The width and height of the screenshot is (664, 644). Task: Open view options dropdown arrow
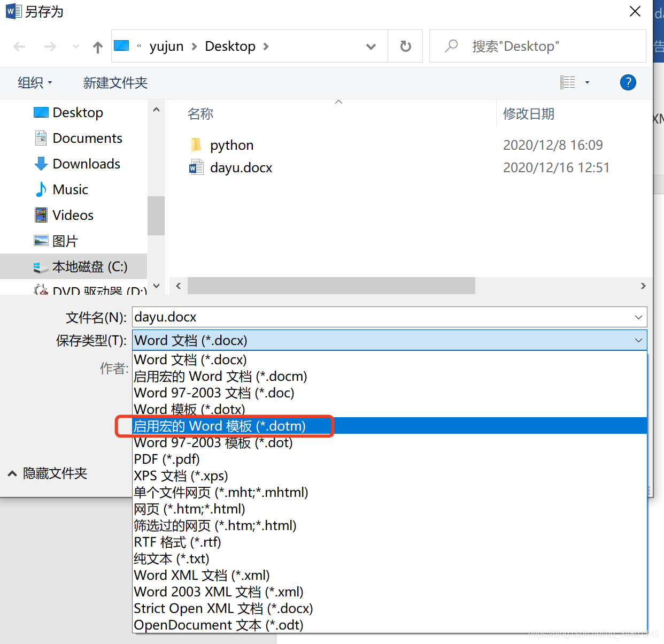point(587,82)
